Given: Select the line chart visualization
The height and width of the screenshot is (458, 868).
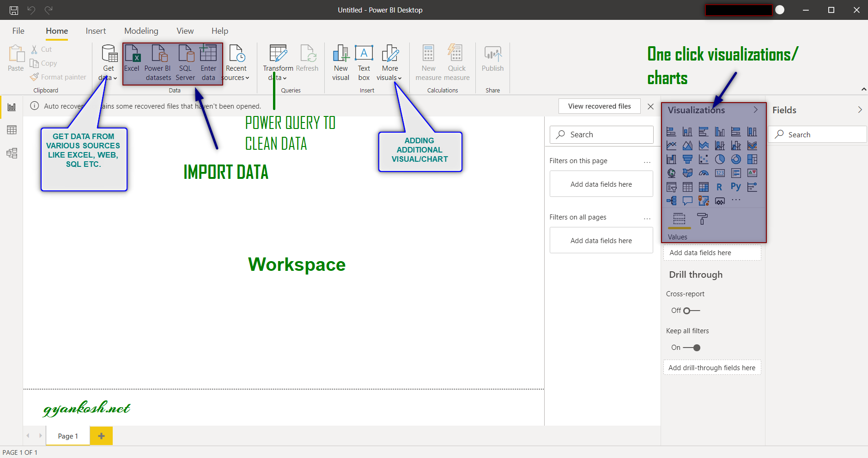Looking at the screenshot, I should pos(671,146).
